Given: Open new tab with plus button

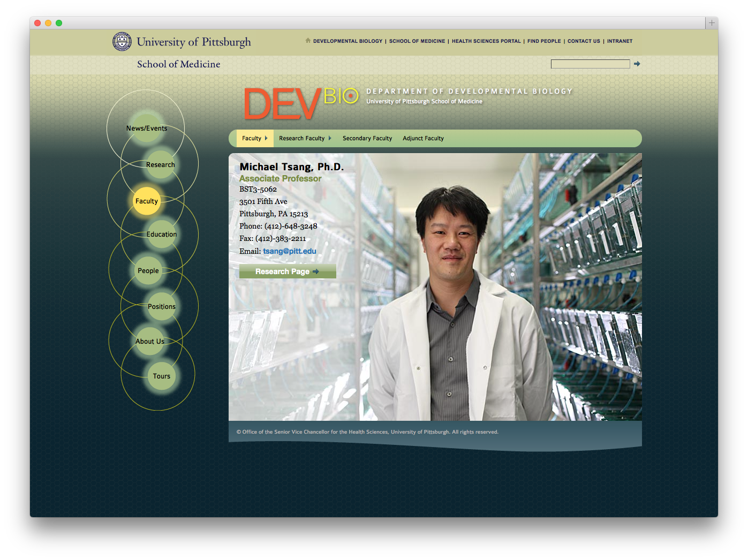Looking at the screenshot, I should 712,23.
